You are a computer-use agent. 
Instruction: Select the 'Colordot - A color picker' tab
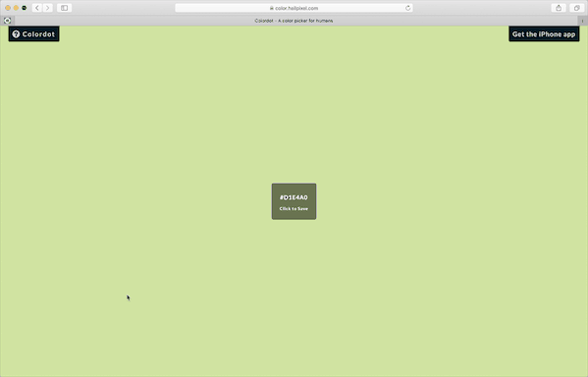pyautogui.click(x=294, y=21)
